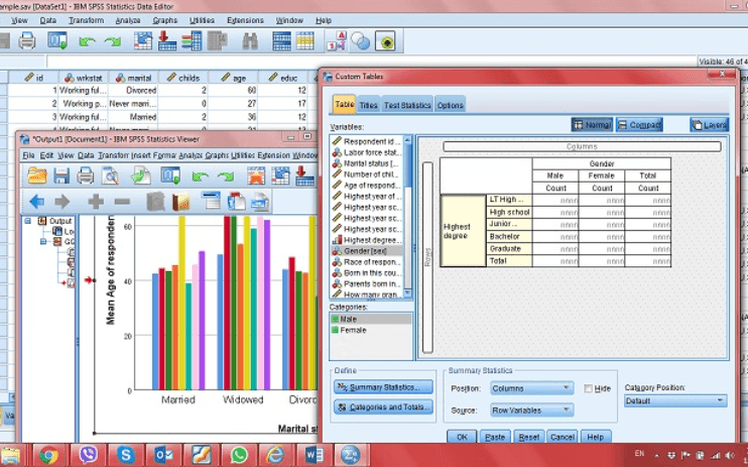Click the Demote right arrow in Viewer
Screen dimensions: 748x467
62,202
